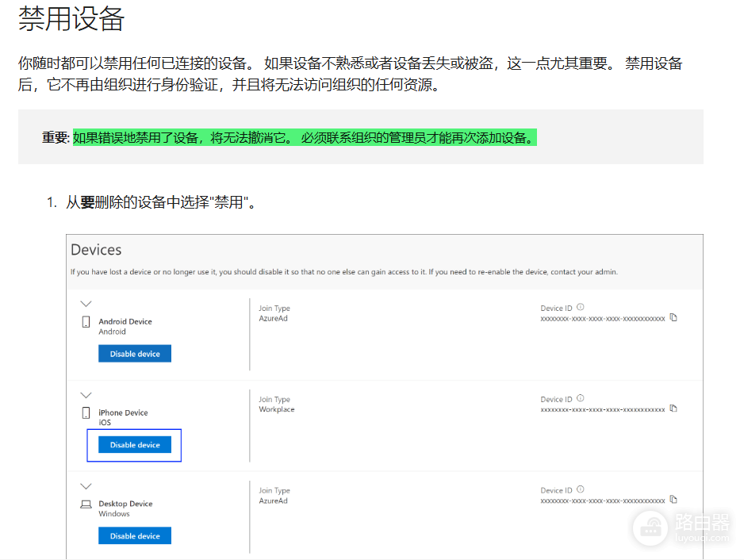Screen dimensions: 744x560
Task: Click step 1 instruction text
Action: tap(160, 202)
